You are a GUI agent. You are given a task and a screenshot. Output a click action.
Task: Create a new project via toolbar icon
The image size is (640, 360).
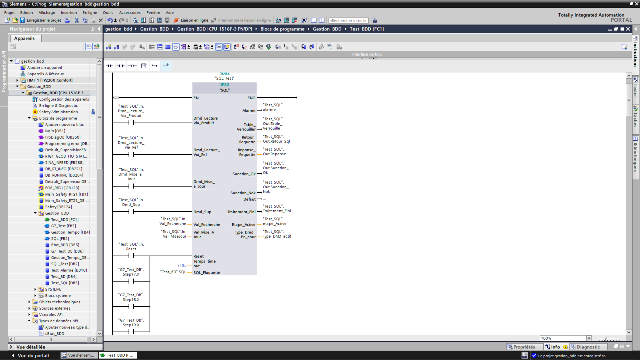[x=7, y=20]
